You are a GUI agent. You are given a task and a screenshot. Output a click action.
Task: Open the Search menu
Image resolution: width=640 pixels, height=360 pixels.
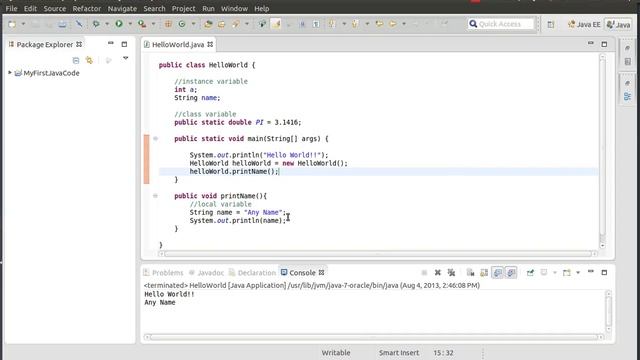click(154, 8)
